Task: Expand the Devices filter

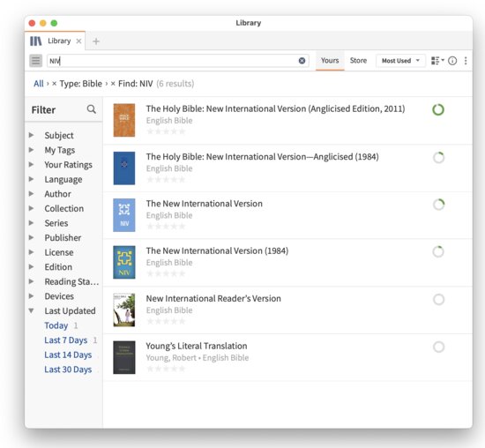Action: (x=31, y=295)
